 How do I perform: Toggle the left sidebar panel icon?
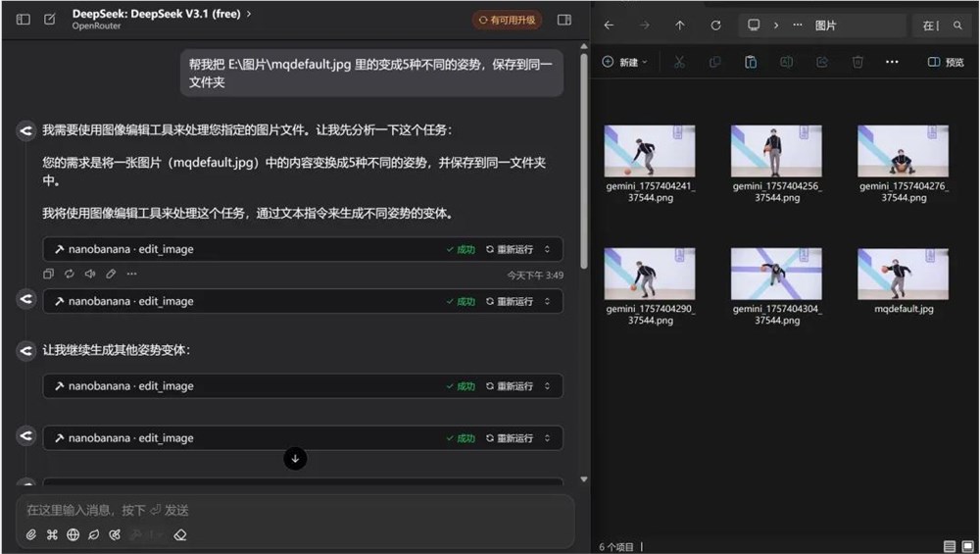pyautogui.click(x=23, y=20)
